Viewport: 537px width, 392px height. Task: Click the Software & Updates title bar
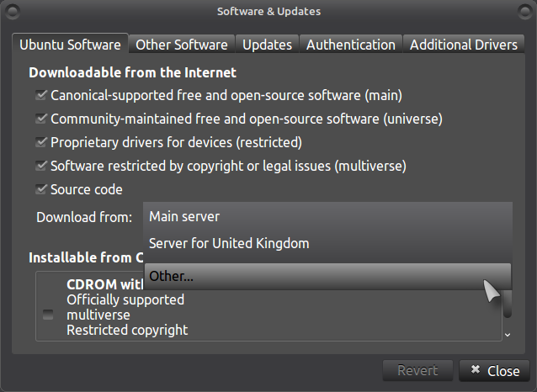click(268, 12)
